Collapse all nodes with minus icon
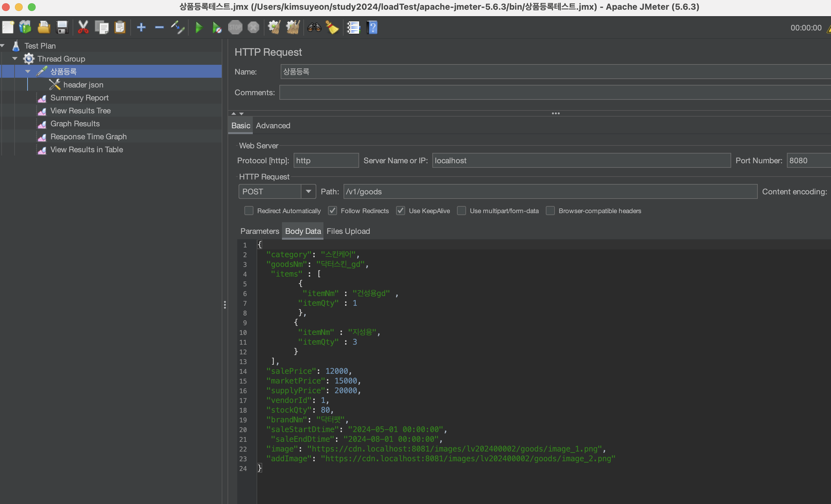 click(x=159, y=27)
